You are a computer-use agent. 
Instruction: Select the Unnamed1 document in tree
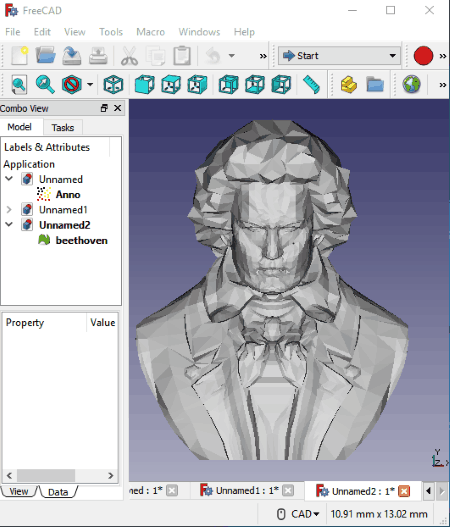coord(63,210)
